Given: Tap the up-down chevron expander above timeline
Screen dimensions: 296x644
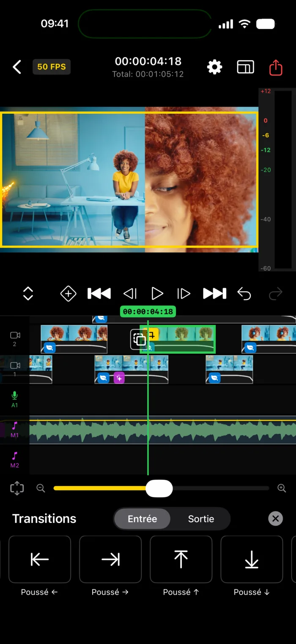Looking at the screenshot, I should (28, 294).
